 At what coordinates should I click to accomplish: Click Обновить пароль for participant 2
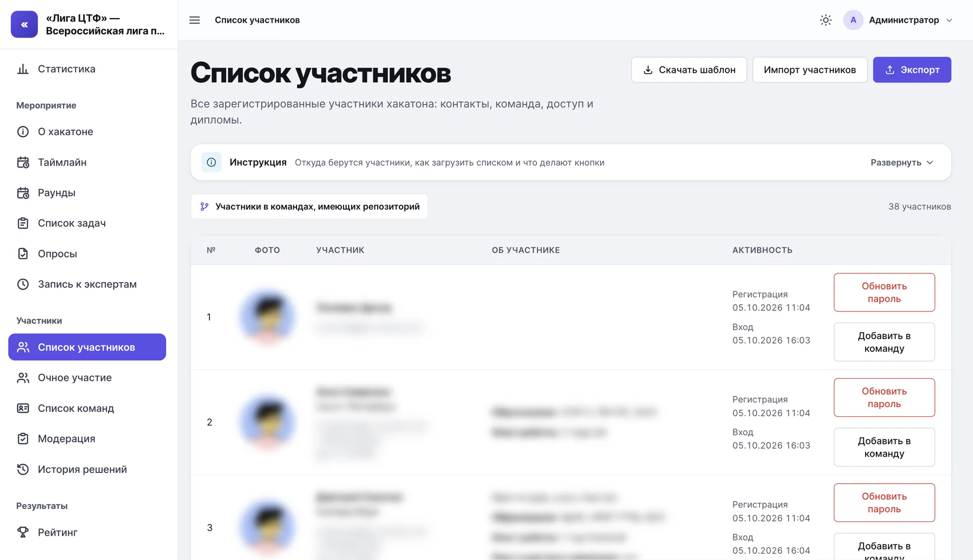(884, 398)
